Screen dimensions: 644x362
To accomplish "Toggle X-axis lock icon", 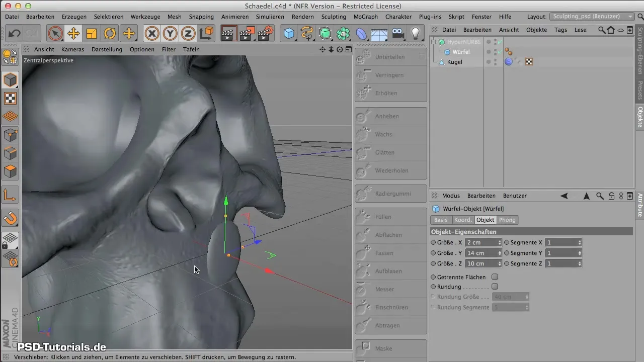I will click(x=152, y=34).
